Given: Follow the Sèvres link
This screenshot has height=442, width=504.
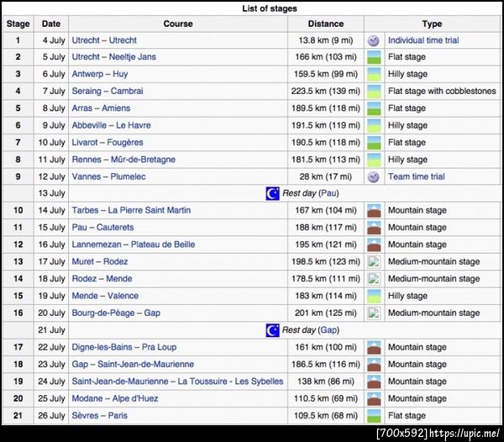Looking at the screenshot, I should tap(84, 415).
